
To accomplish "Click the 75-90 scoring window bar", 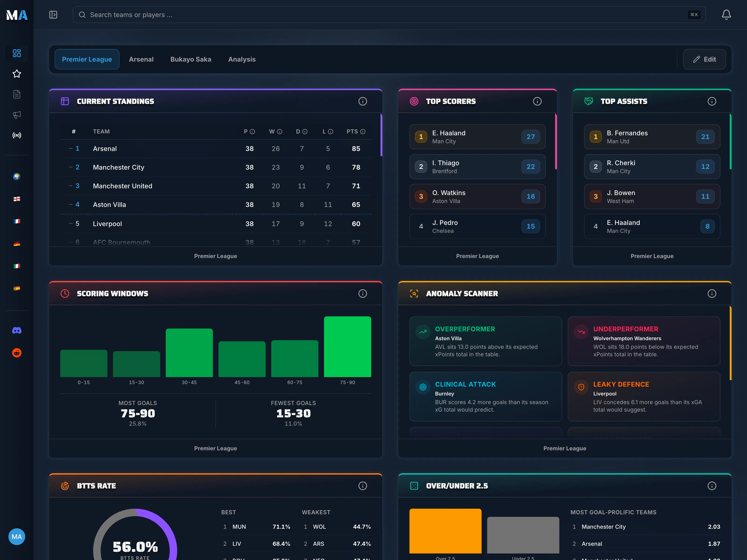I will pyautogui.click(x=347, y=347).
